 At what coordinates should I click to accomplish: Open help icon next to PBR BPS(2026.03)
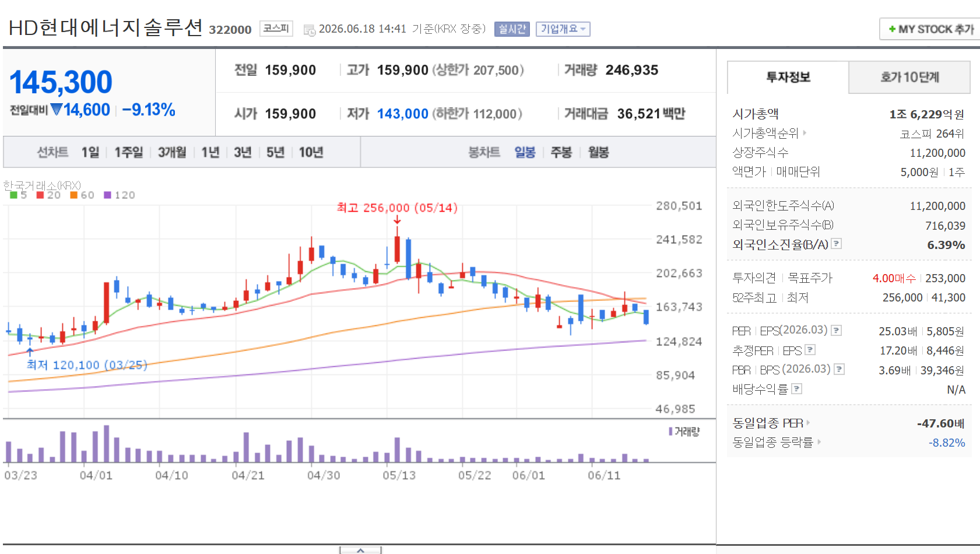pos(839,369)
